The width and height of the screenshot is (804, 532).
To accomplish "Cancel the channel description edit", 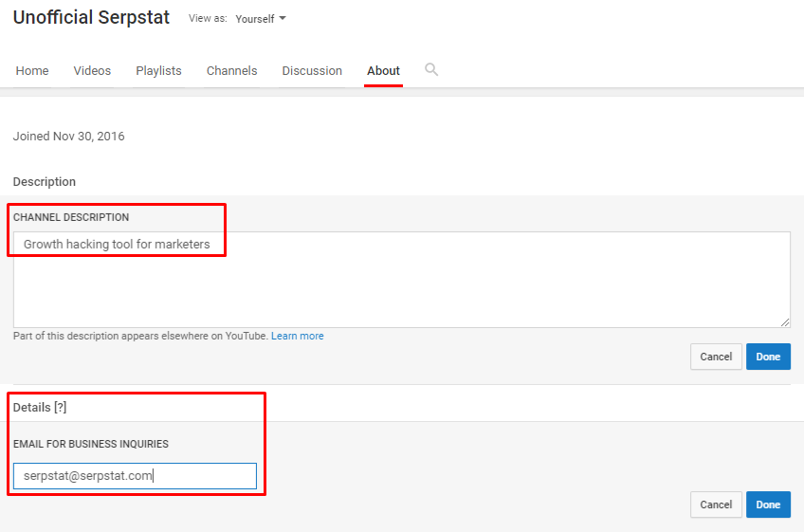I will point(716,357).
